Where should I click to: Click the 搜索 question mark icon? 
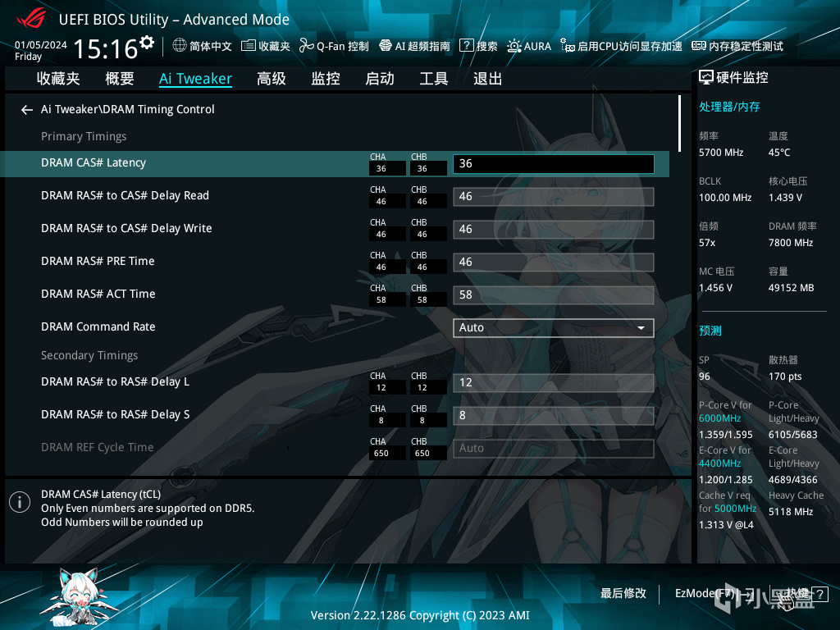click(x=467, y=46)
